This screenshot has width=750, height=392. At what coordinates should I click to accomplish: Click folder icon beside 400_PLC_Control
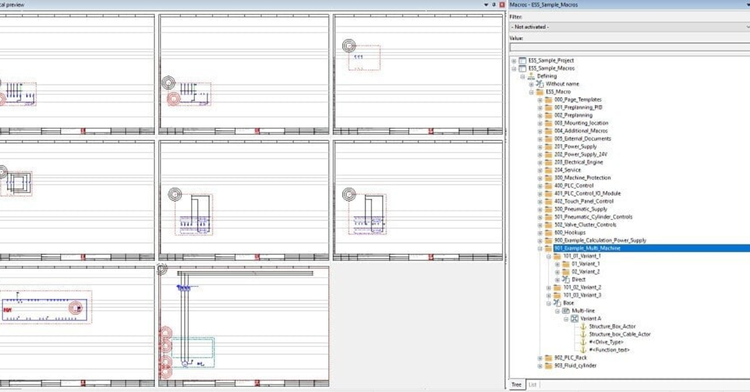548,185
